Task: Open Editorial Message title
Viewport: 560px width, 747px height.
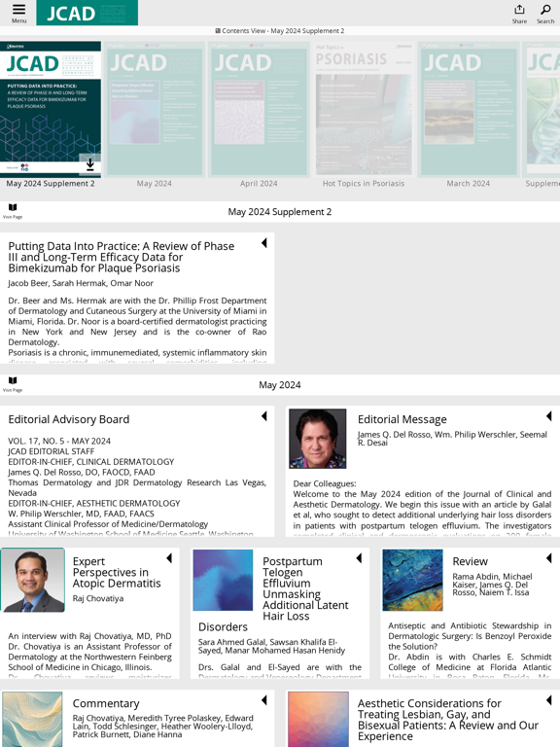Action: tap(402, 419)
